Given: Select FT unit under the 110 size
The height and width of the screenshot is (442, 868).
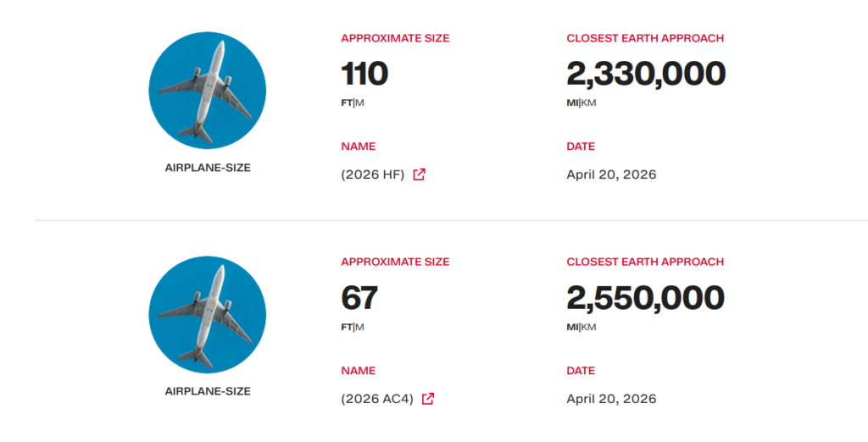Looking at the screenshot, I should pos(347,103).
